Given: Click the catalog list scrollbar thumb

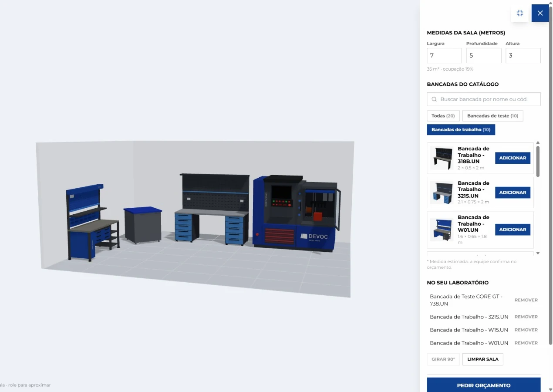Looking at the screenshot, I should pos(538,161).
